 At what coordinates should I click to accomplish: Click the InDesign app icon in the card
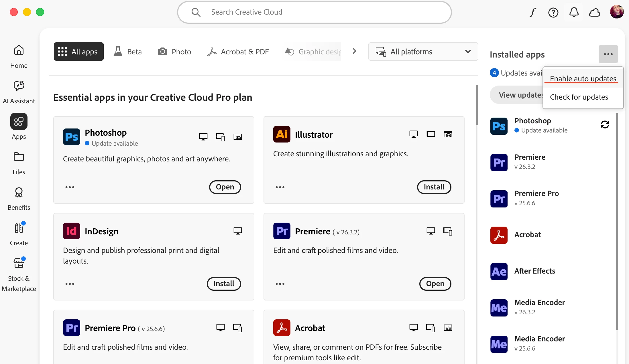point(72,231)
